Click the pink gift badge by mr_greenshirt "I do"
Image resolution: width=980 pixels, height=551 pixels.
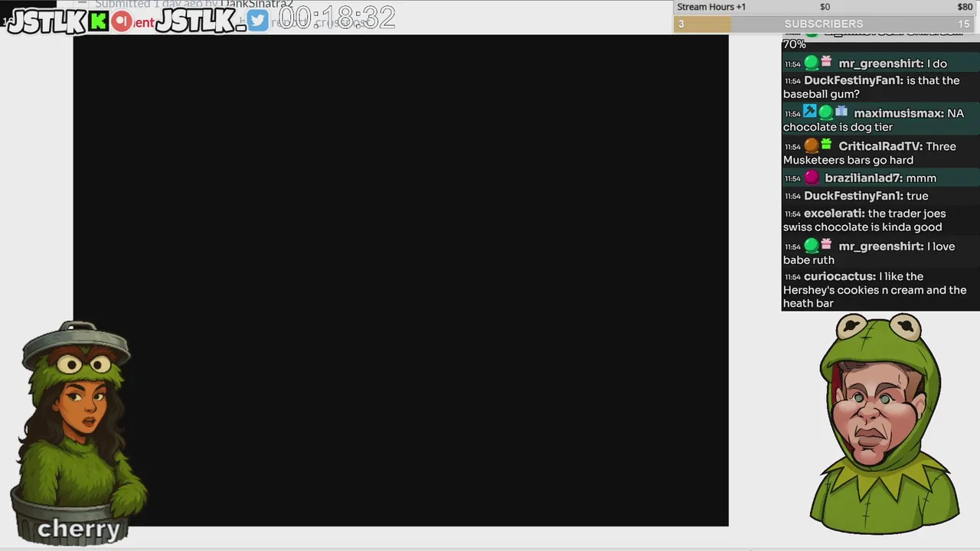tap(826, 63)
